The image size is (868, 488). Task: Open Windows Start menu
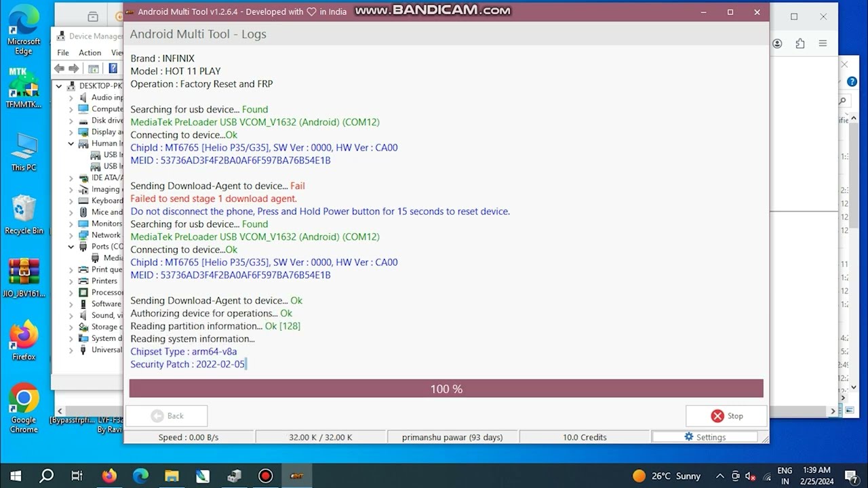click(16, 476)
